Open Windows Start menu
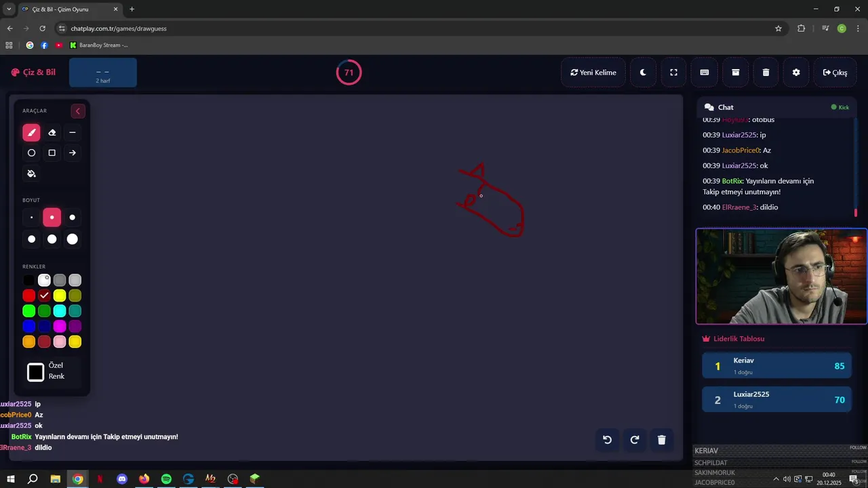The width and height of the screenshot is (868, 488). tap(10, 479)
